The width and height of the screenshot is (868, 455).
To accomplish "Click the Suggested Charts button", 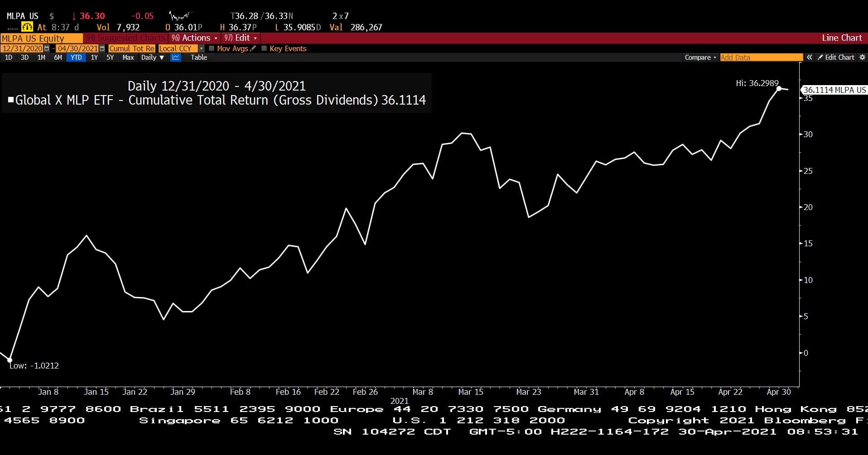I will [x=126, y=38].
